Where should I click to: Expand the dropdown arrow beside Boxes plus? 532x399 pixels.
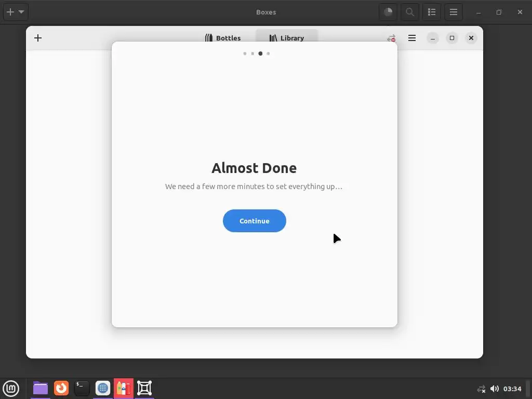21,12
